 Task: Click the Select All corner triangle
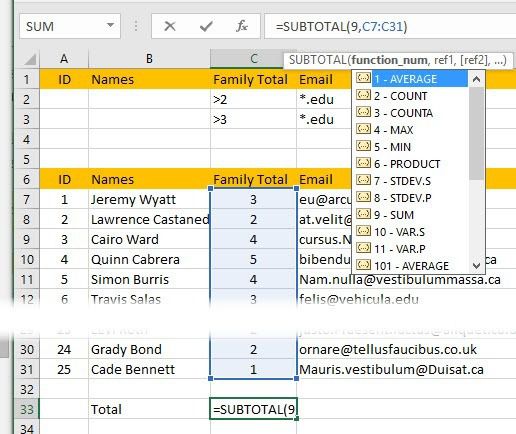click(30, 60)
